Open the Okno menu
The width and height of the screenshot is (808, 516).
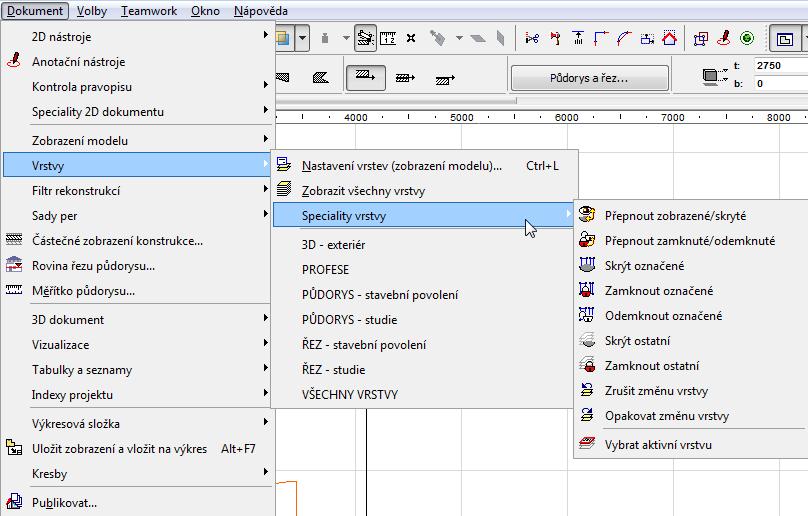tap(205, 10)
